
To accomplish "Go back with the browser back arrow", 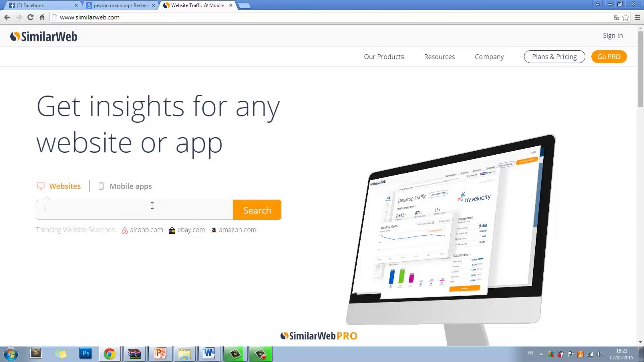I will tap(7, 17).
